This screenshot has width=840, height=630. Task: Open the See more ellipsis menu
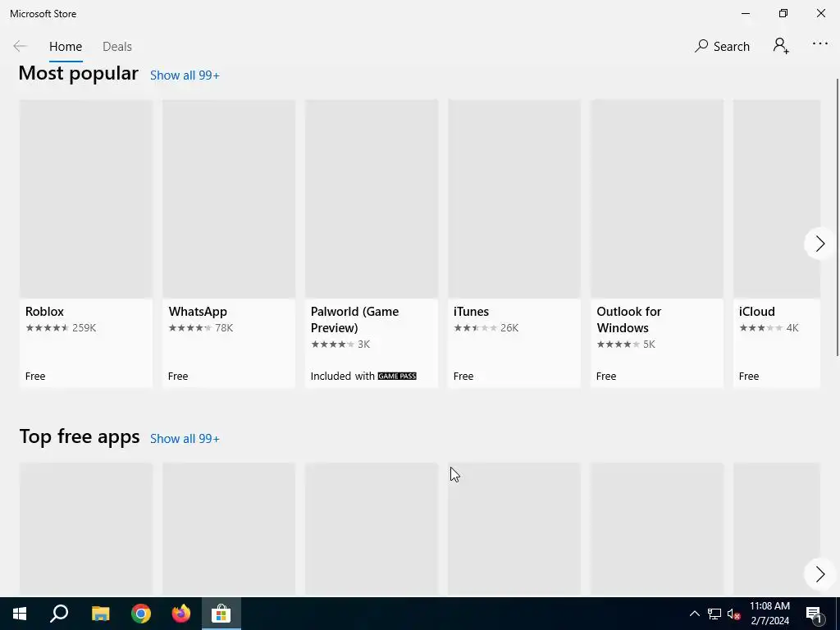tap(820, 44)
